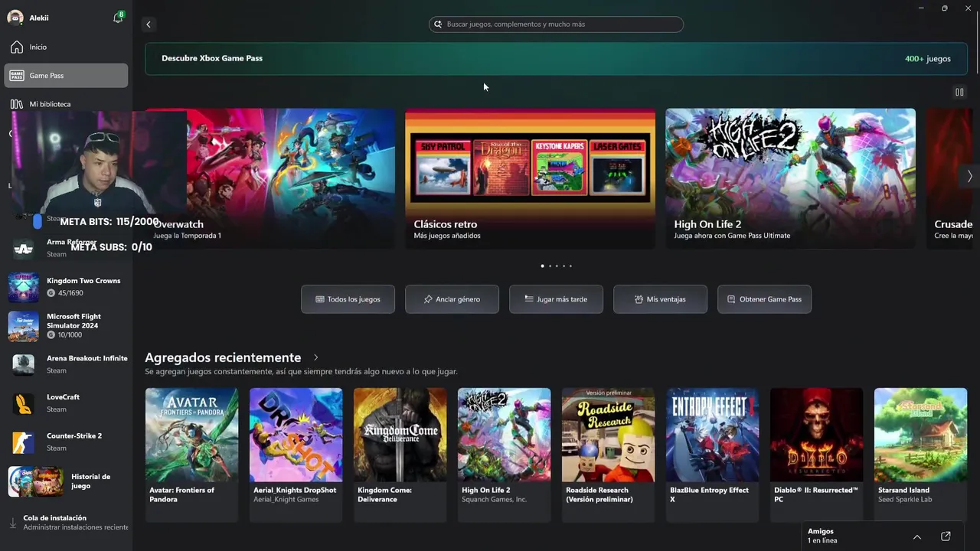Open Descubre Xbox Game Pass banner
Viewport: 980px width, 551px height.
556,59
